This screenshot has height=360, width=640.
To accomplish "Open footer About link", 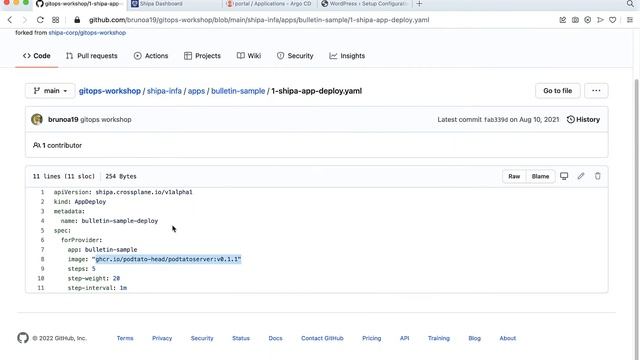I will (x=508, y=338).
